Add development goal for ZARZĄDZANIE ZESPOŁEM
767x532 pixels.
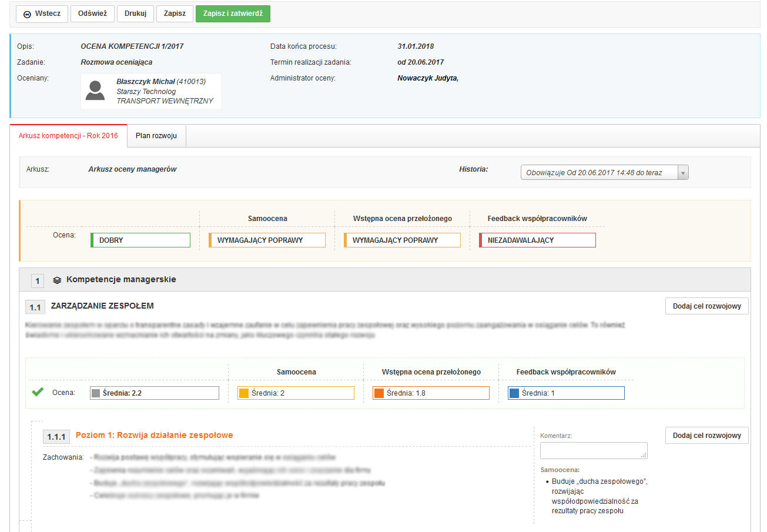(x=706, y=306)
